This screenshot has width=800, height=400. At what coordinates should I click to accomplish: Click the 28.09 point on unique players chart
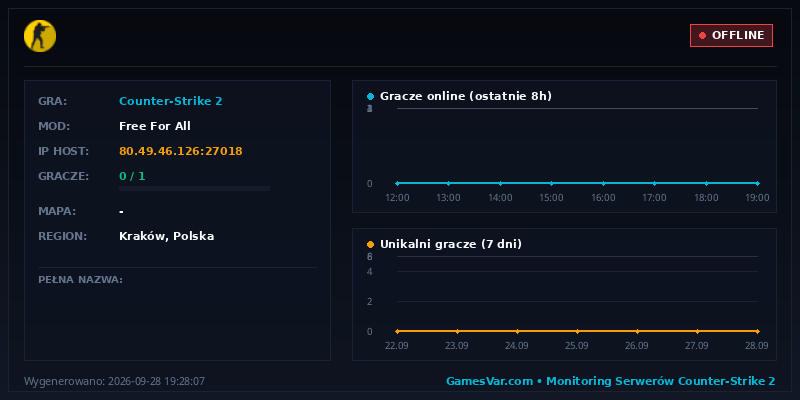click(x=758, y=331)
